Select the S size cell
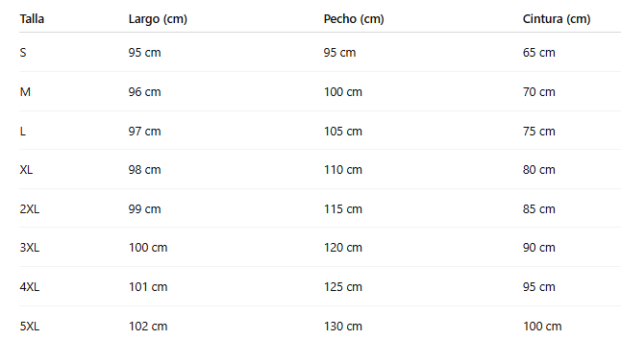Screen dimensions: 621x364 tap(23, 52)
